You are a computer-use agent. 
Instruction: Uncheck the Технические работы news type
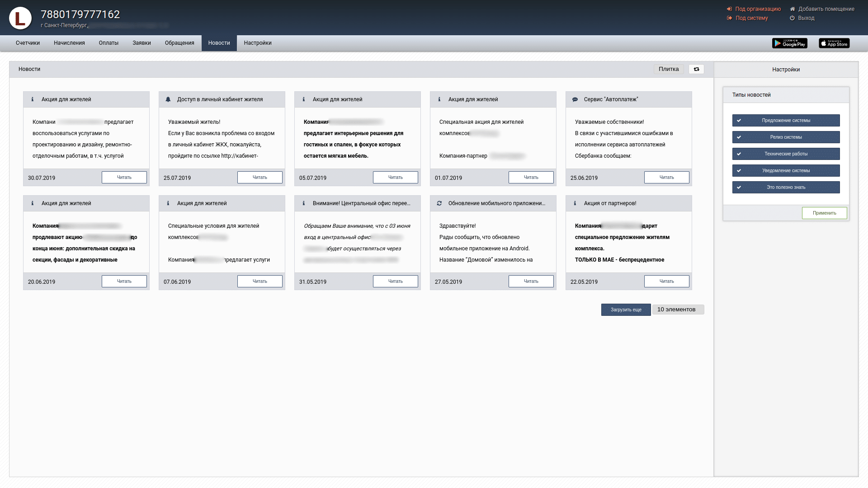point(786,154)
